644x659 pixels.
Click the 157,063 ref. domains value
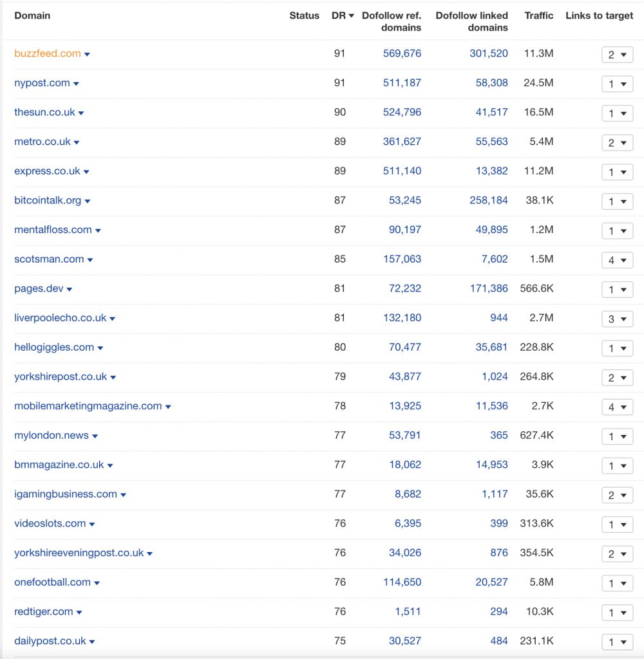(402, 259)
